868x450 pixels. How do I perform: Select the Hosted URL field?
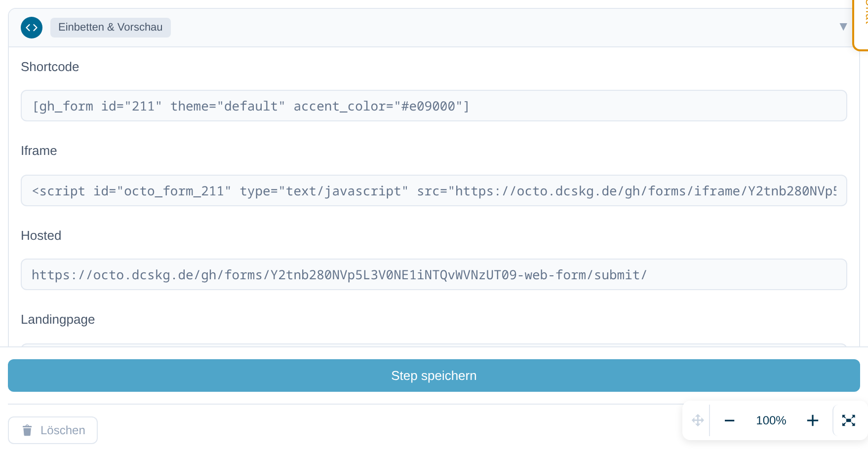click(434, 274)
